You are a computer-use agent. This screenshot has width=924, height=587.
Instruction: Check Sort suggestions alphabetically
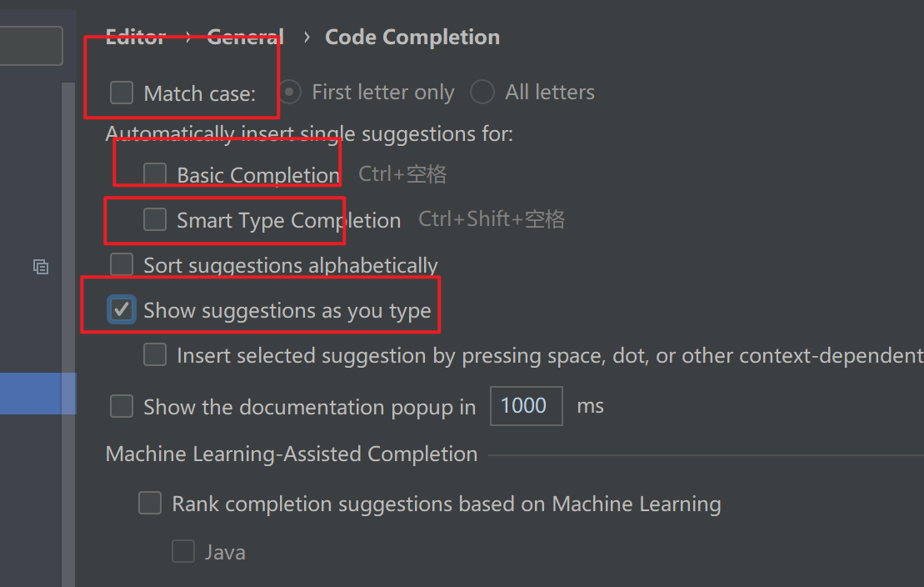[121, 263]
